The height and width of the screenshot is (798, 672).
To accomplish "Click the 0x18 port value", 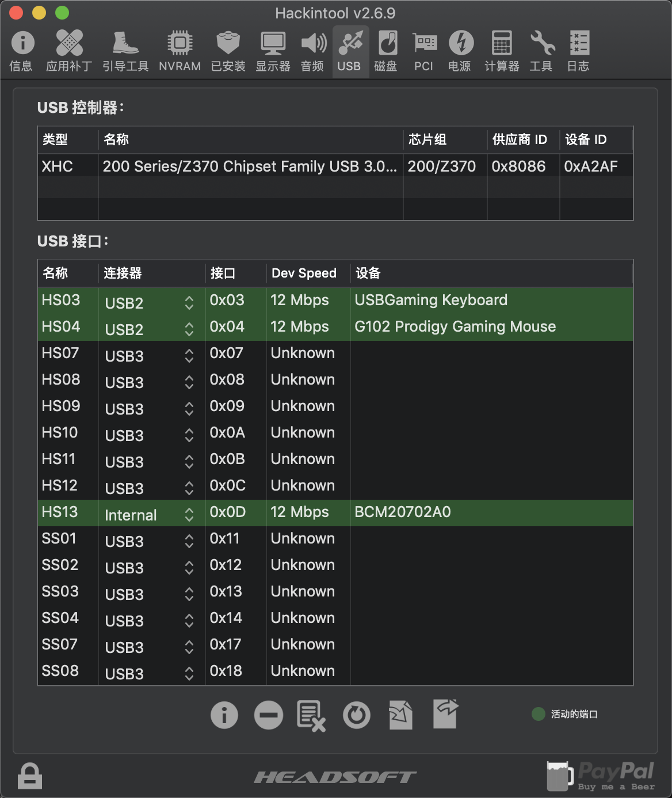I will [226, 671].
